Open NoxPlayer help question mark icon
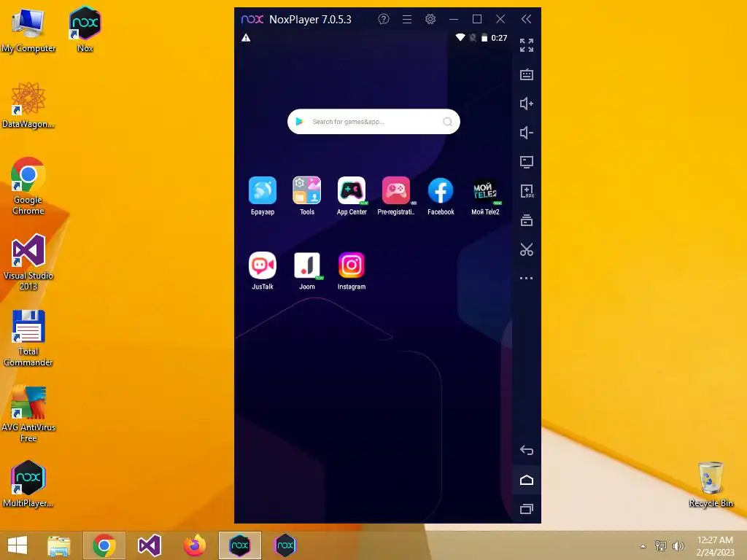This screenshot has width=747, height=560. click(384, 19)
